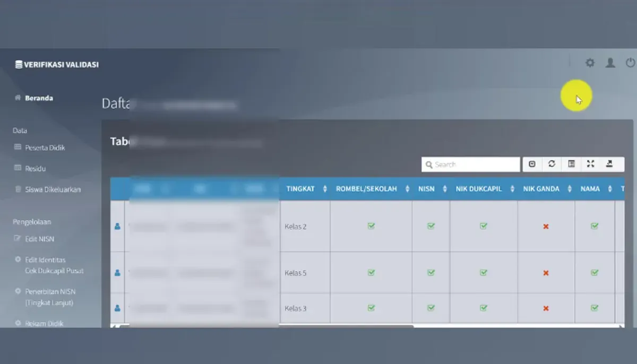637x364 pixels.
Task: Click the power logout icon
Action: pos(631,63)
